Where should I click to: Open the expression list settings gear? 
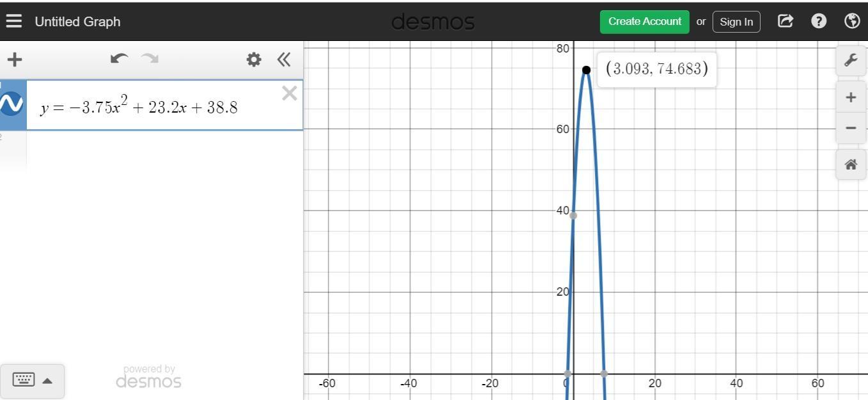pyautogui.click(x=254, y=60)
